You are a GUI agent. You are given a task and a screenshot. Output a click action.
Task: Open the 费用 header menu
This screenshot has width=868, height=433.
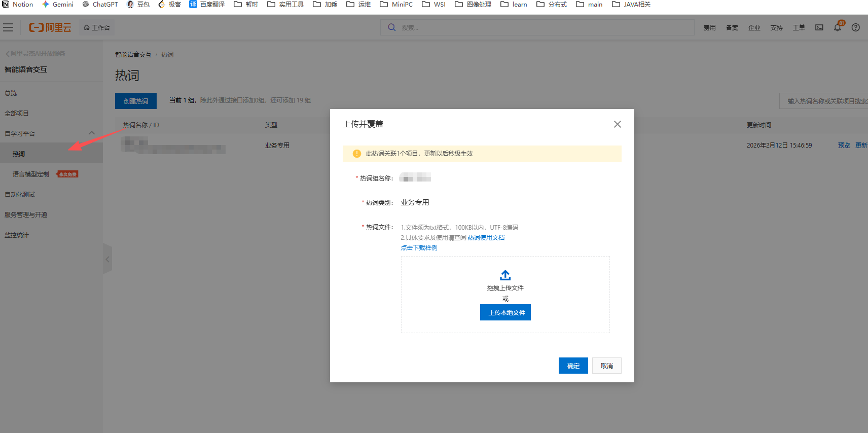point(709,28)
